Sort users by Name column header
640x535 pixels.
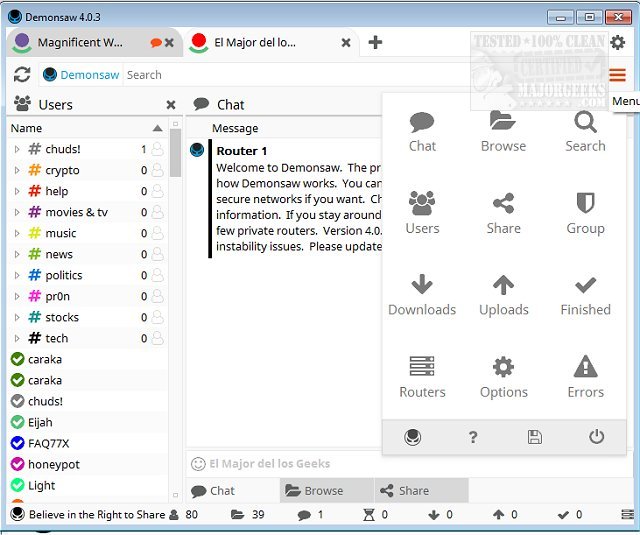coord(87,128)
